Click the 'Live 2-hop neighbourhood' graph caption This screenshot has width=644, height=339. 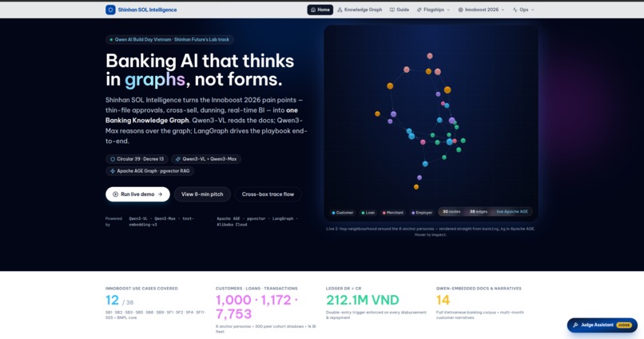coord(431,231)
